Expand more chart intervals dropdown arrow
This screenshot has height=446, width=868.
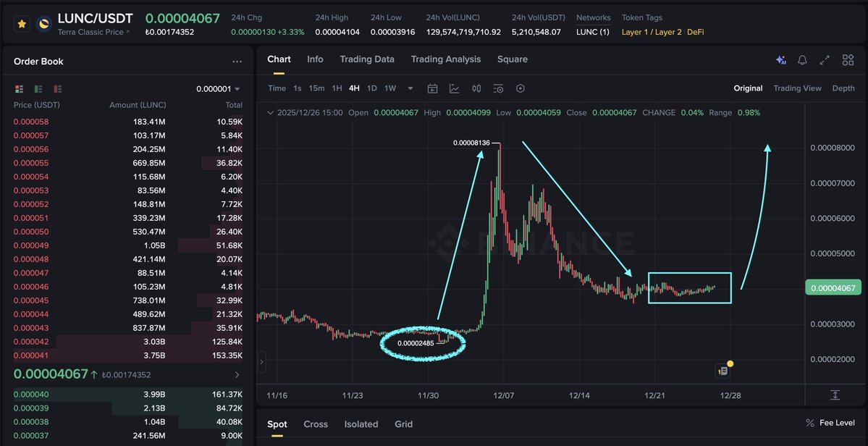(x=410, y=88)
